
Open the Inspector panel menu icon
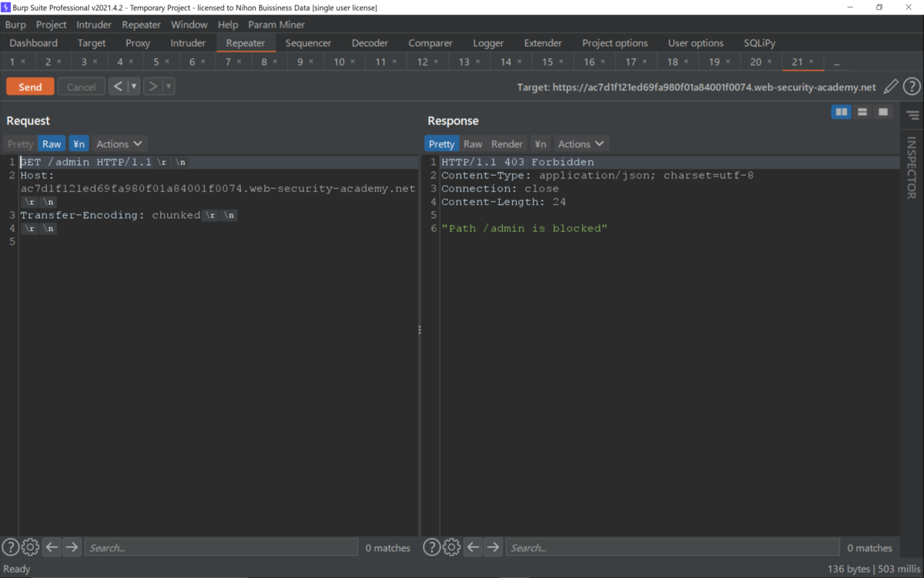pos(912,116)
